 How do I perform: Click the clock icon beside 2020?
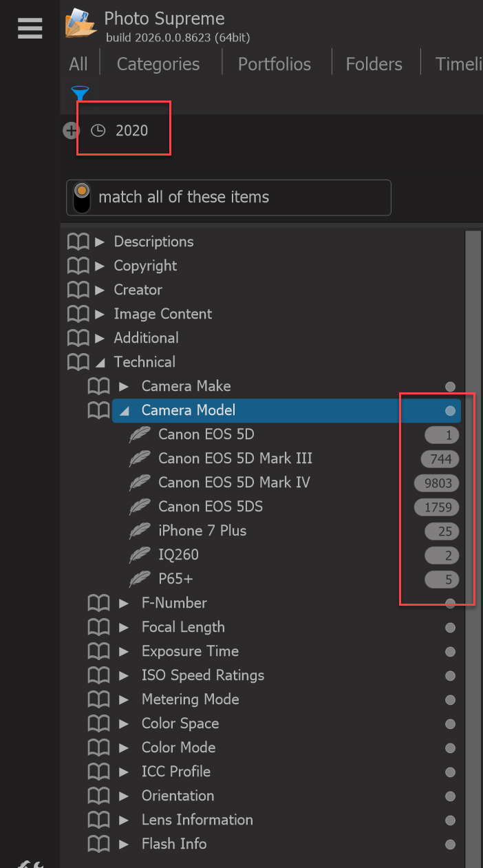[x=98, y=130]
